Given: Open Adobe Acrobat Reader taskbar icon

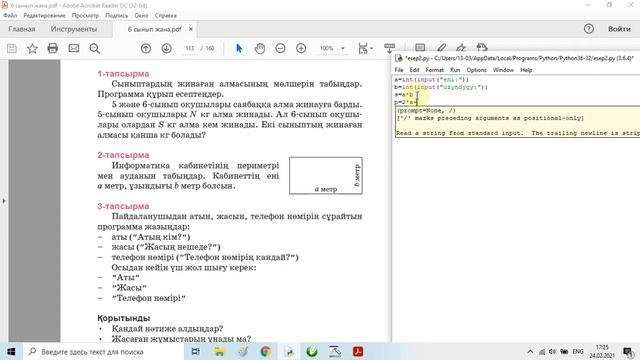Looking at the screenshot, I should pyautogui.click(x=358, y=351).
